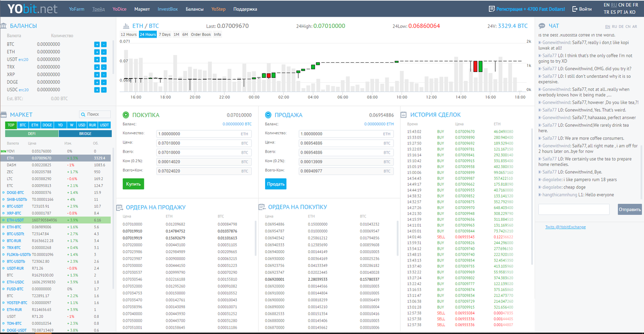
Task: Click the sell orders panel icon
Action: click(x=120, y=207)
